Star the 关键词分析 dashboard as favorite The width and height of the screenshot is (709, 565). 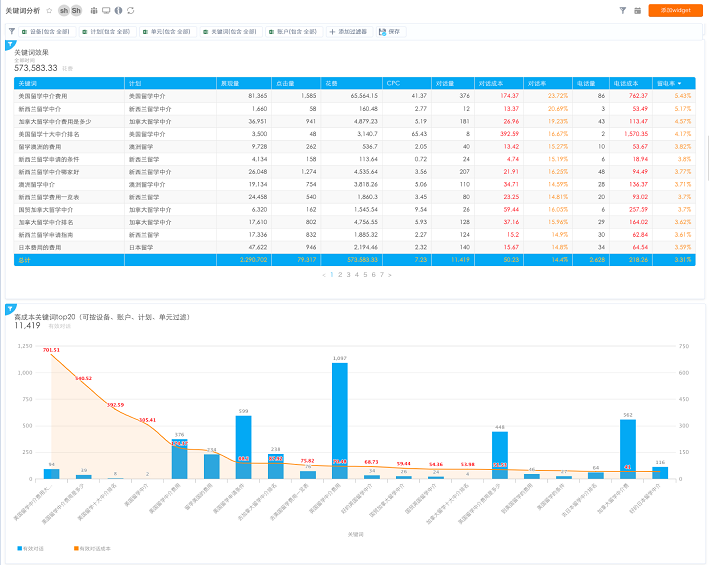(x=49, y=10)
